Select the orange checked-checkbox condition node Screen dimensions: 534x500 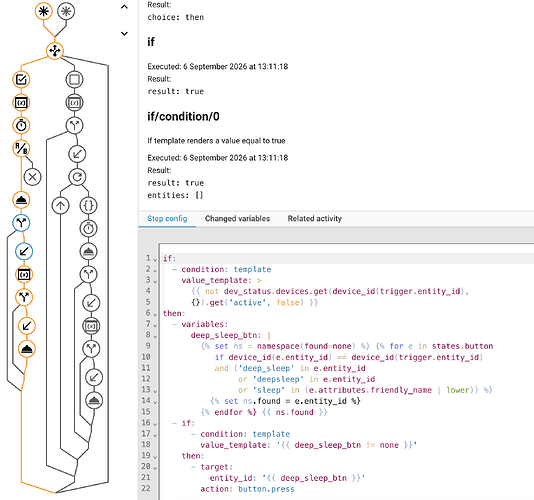[x=21, y=80]
